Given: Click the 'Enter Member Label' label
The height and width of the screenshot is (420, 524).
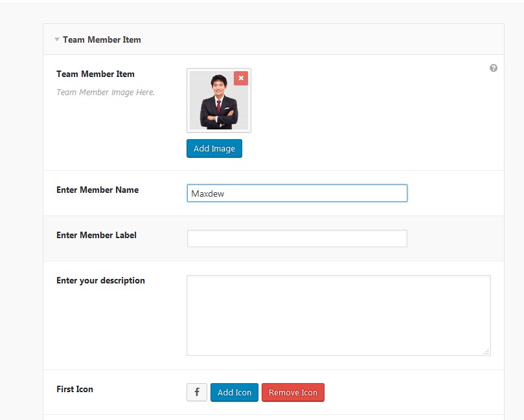Looking at the screenshot, I should [x=97, y=235].
